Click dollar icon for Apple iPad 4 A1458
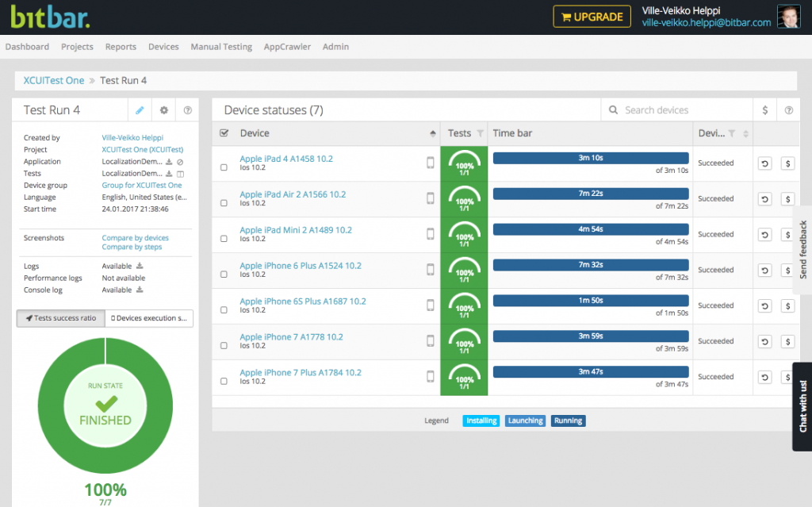The width and height of the screenshot is (812, 507). pos(787,163)
